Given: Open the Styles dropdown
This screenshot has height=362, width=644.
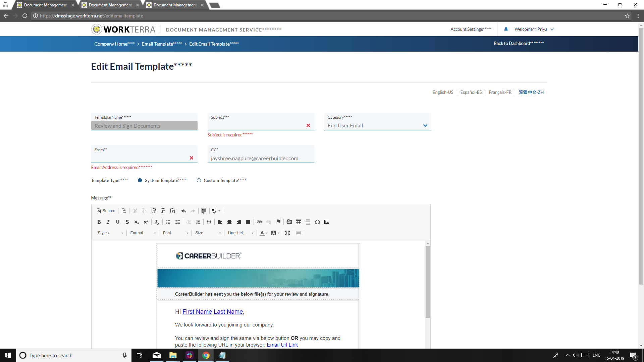Looking at the screenshot, I should [x=110, y=233].
